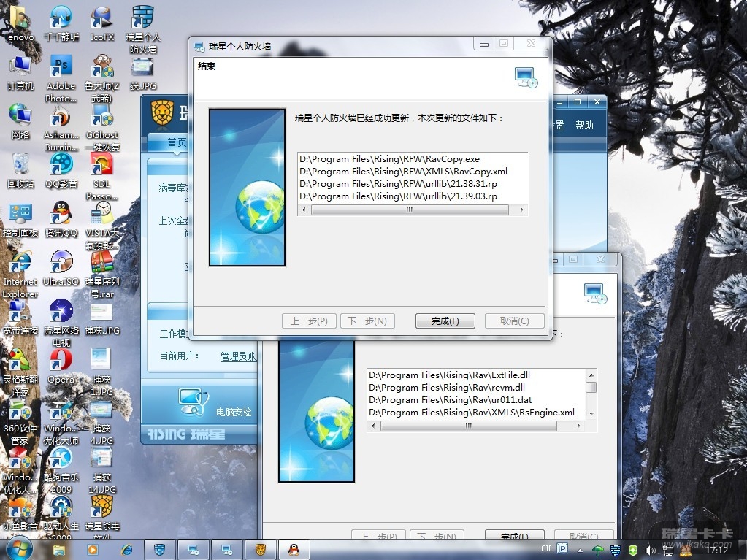This screenshot has height=560, width=747.
Task: Open the Windows Start menu
Action: coord(18,550)
